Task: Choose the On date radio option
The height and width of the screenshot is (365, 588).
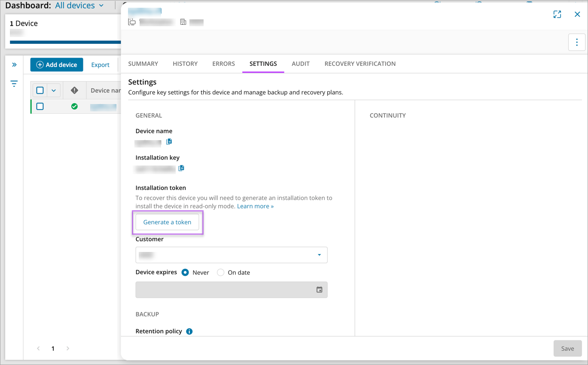Action: click(220, 273)
